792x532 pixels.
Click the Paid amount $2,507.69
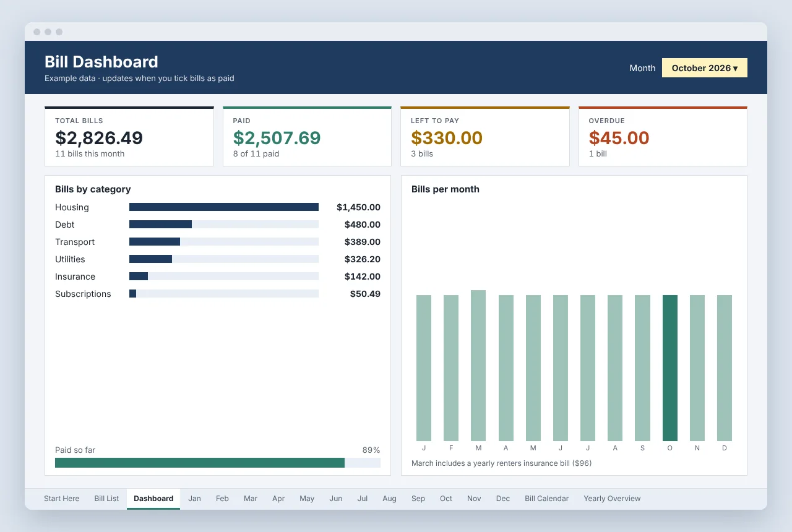[x=277, y=137]
